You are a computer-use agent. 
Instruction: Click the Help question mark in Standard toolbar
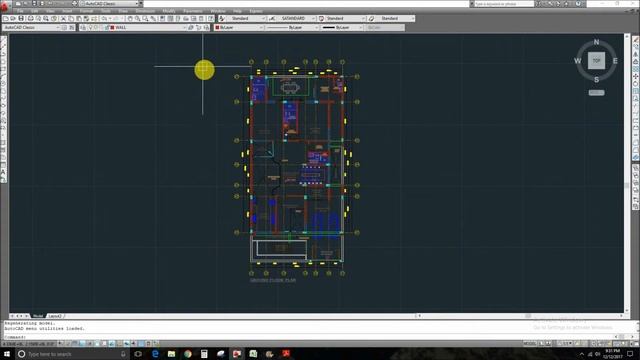210,18
